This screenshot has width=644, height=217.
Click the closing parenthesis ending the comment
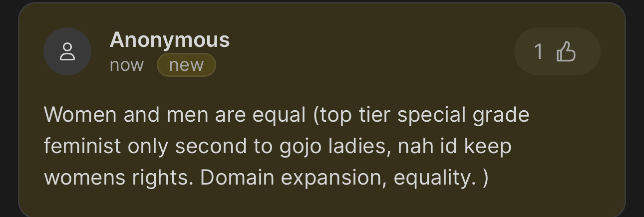(x=486, y=178)
